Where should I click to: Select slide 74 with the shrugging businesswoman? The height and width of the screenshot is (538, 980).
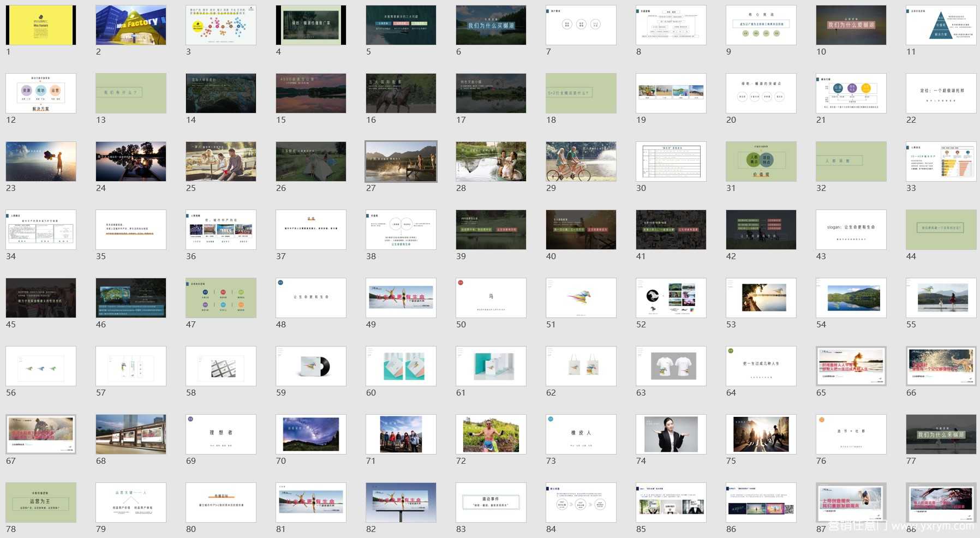(x=671, y=434)
